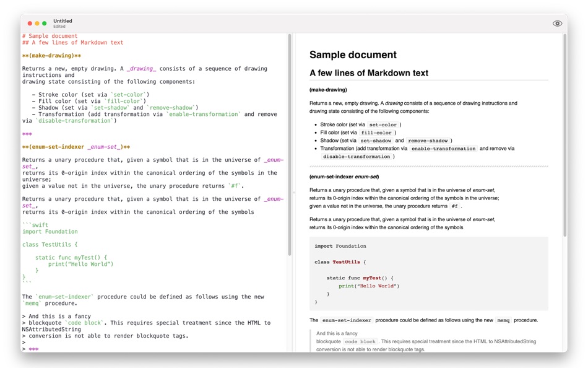Click the 'fill-color' code chip in preview
The height and width of the screenshot is (368, 588).
(376, 133)
